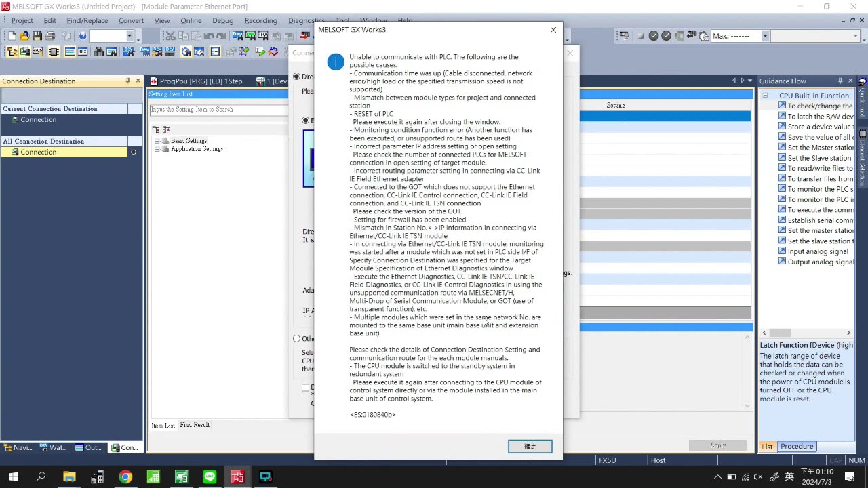
Task: Click the second dark checkmark circle icon
Action: tap(666, 36)
